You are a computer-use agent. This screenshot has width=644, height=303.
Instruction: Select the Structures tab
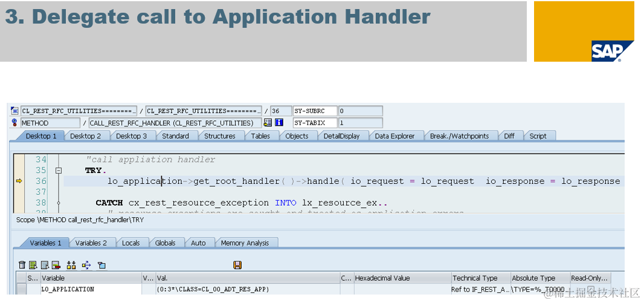coord(220,136)
